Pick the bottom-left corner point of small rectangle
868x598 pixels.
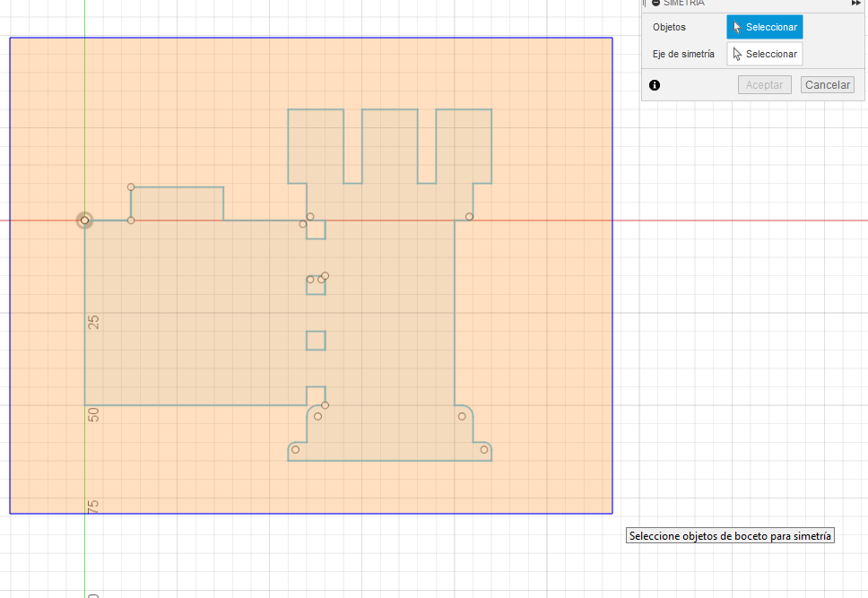pyautogui.click(x=131, y=221)
